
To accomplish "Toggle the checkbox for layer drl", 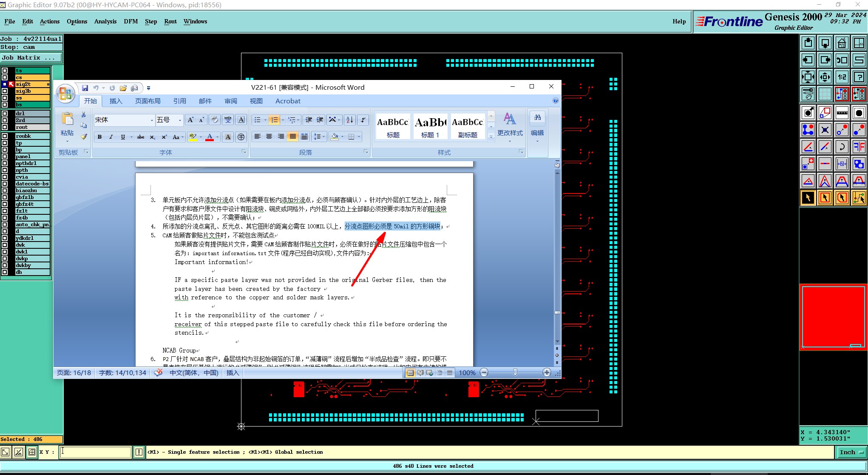I will 5,114.
